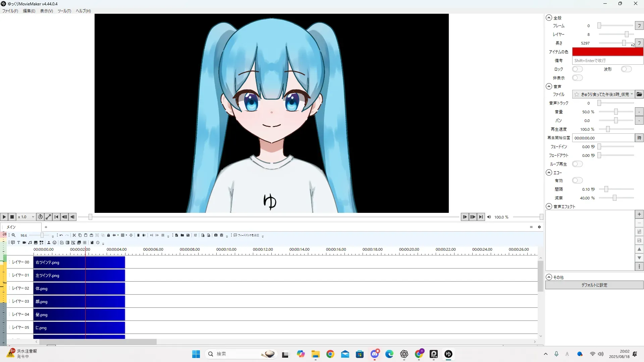Screen dimensions: 644x362
Task: Click デフォルトに設定 button
Action: [x=594, y=285]
